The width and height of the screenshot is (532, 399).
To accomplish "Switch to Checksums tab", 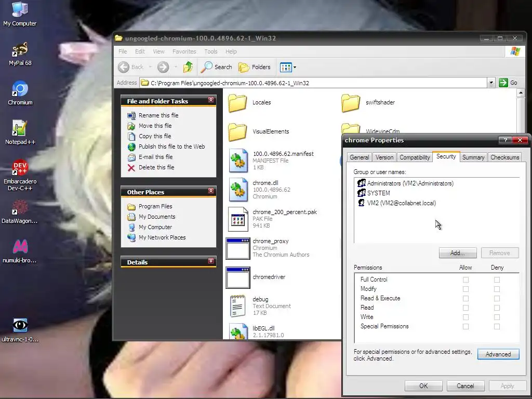I will 504,157.
